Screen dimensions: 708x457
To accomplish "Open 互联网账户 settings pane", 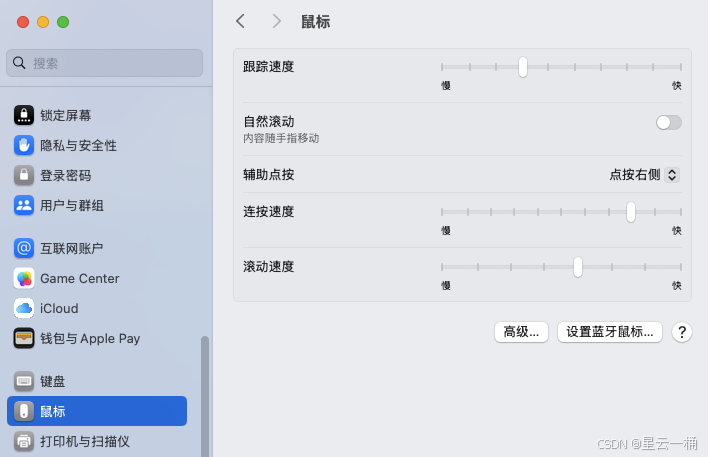I will pyautogui.click(x=97, y=248).
